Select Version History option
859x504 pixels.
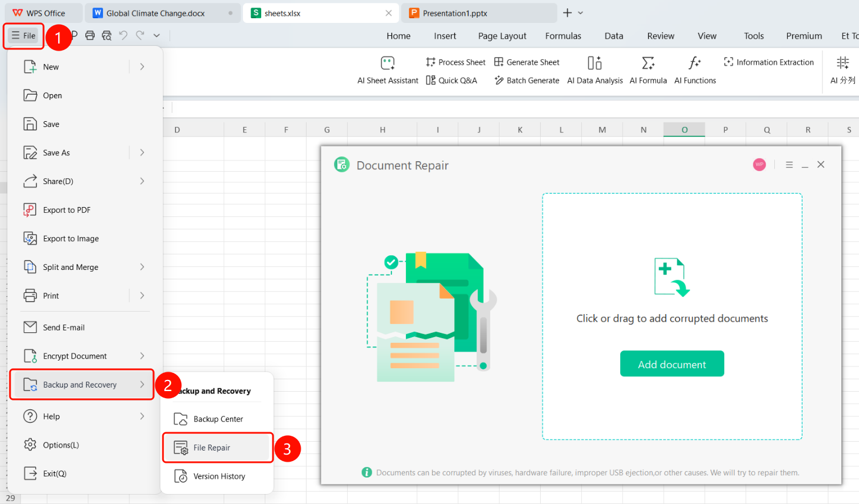click(x=218, y=476)
